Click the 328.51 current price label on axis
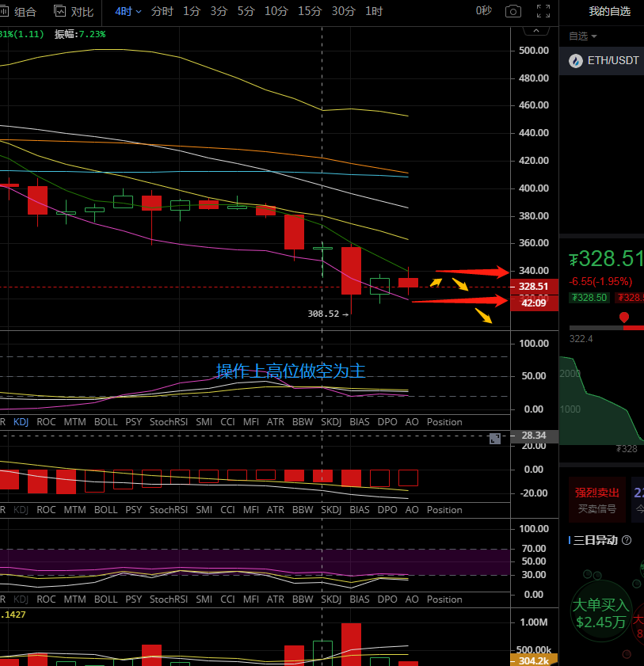 535,286
